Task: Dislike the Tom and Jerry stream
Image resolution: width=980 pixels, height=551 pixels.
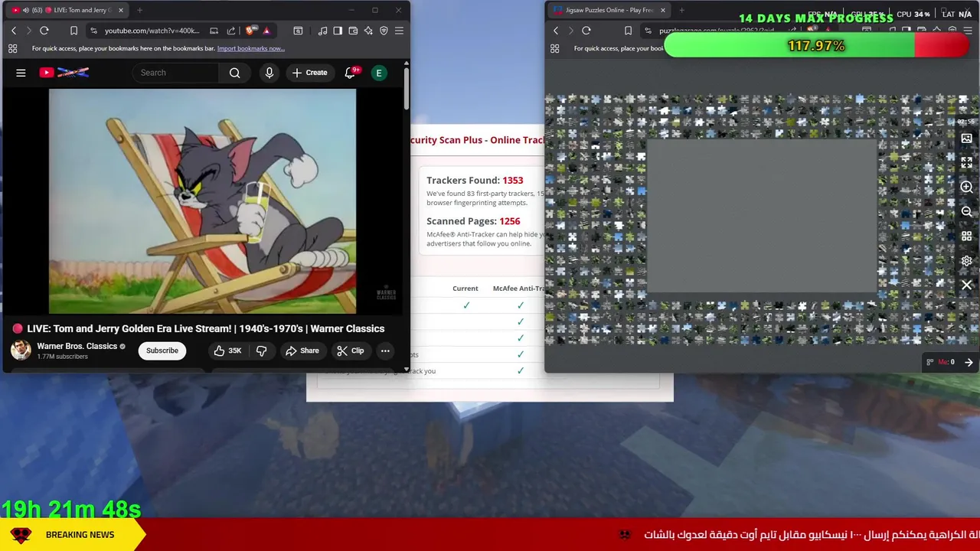Action: pyautogui.click(x=261, y=350)
